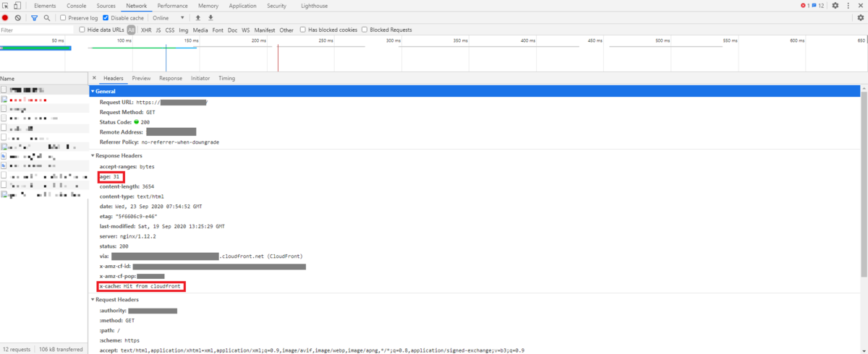The image size is (868, 354).
Task: Open the Memory panel
Action: pyautogui.click(x=208, y=6)
